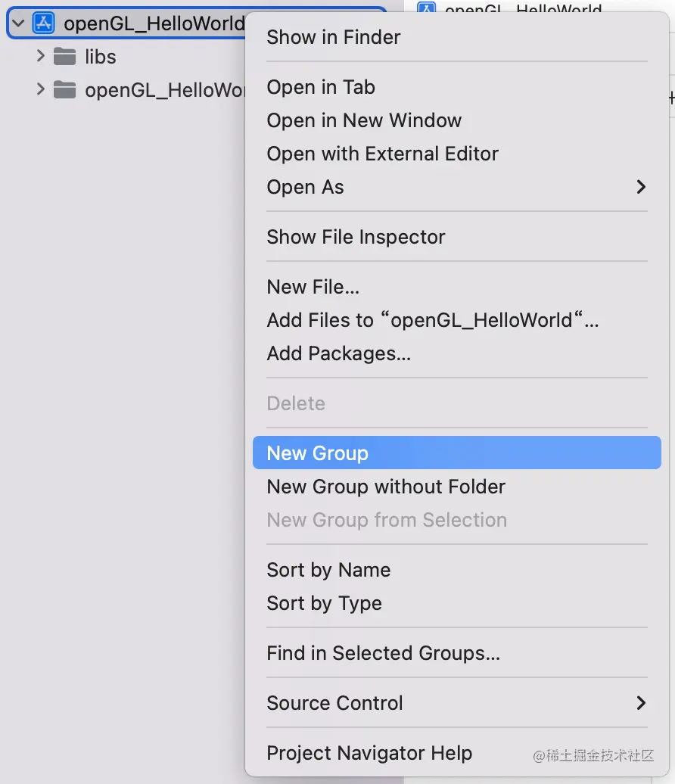Click the libs folder icon

64,57
